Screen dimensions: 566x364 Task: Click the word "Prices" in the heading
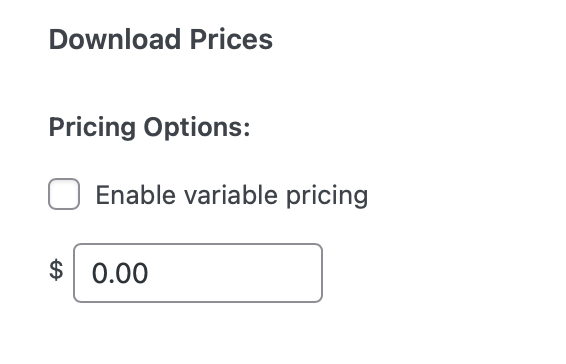click(x=231, y=39)
